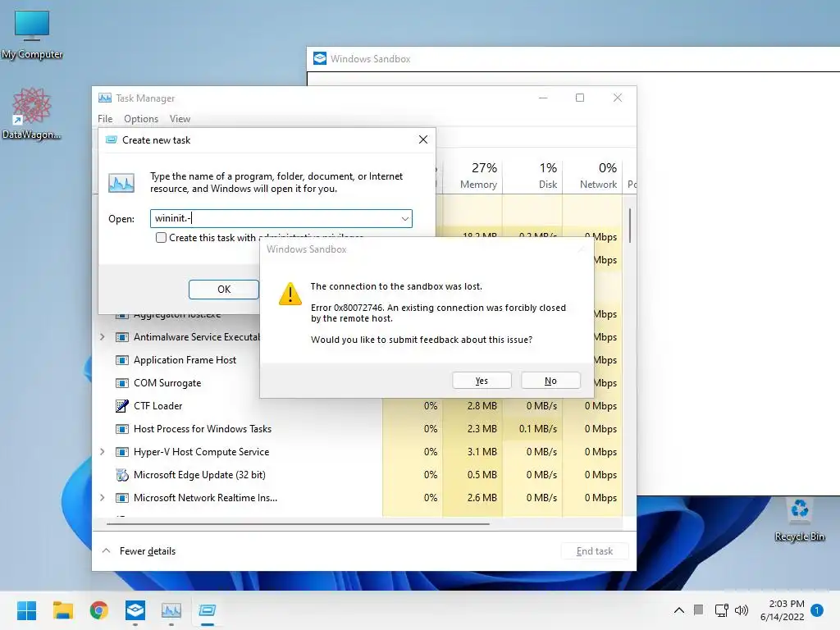840x630 pixels.
Task: Close the Create new task dialog
Action: (x=423, y=139)
